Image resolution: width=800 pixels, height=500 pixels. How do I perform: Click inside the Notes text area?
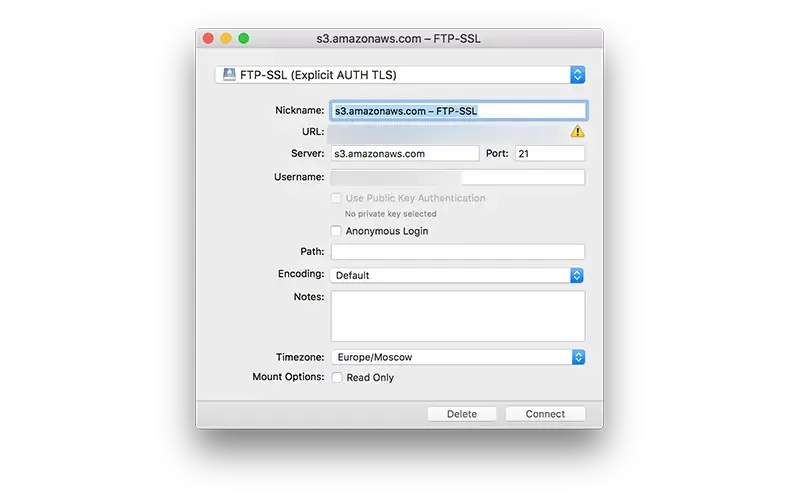pyautogui.click(x=458, y=316)
